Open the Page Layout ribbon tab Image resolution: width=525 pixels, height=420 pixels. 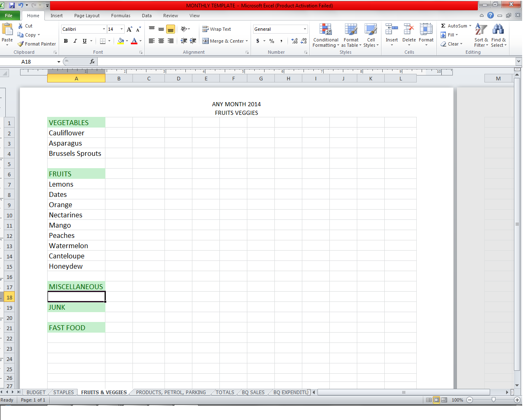(x=87, y=16)
